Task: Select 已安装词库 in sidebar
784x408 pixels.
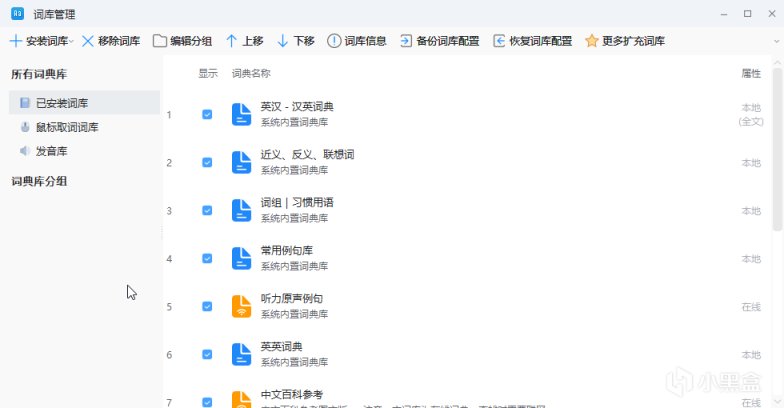Action: click(x=84, y=103)
